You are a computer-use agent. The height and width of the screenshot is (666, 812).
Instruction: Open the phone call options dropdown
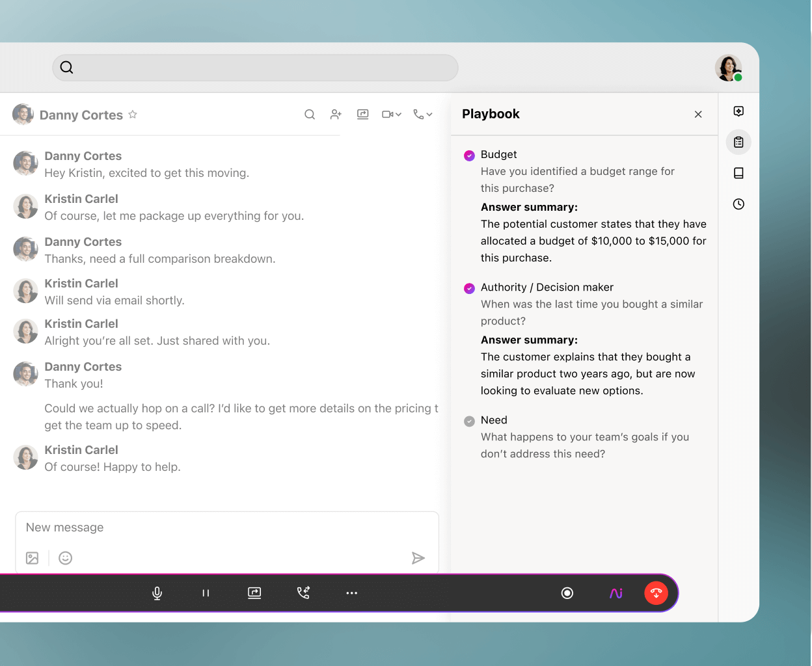point(422,114)
